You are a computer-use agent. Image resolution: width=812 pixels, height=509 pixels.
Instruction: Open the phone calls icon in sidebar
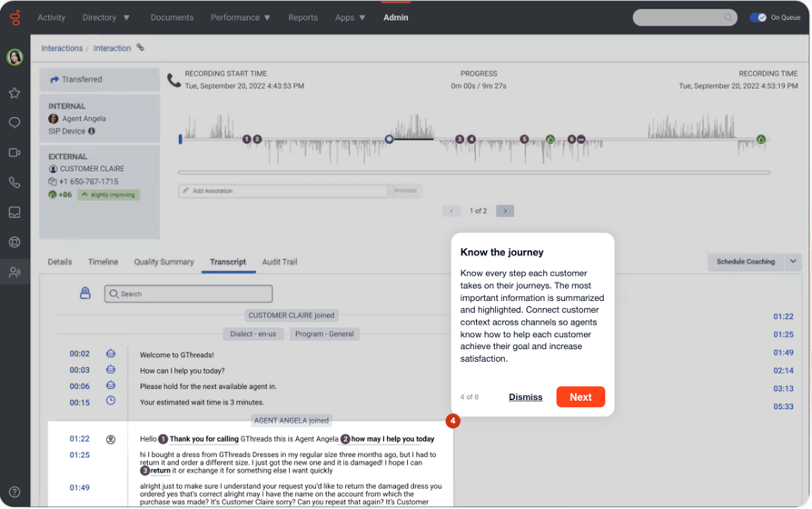point(15,183)
